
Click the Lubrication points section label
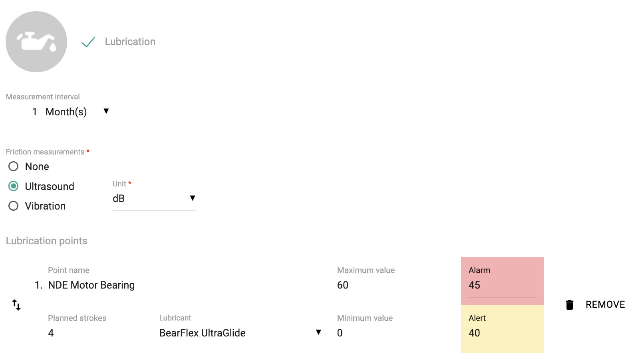click(x=46, y=241)
